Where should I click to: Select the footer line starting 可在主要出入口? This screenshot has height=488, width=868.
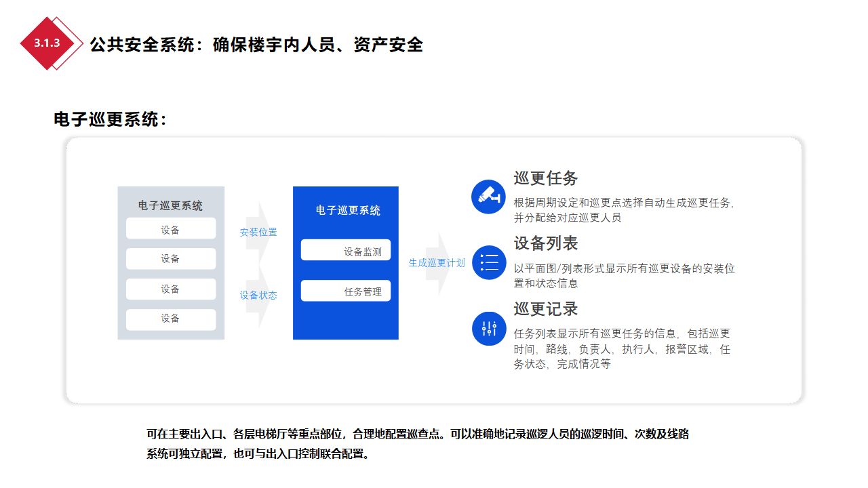418,434
